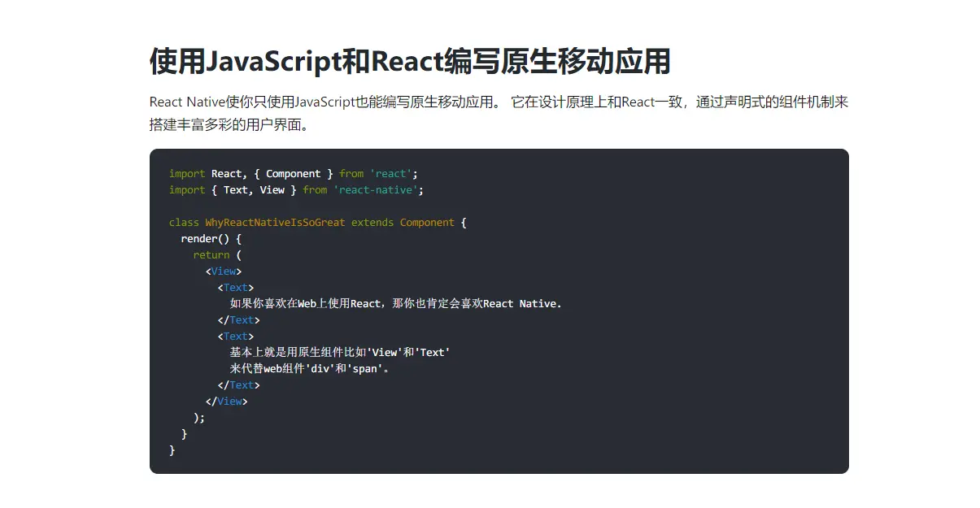Click the code line "来代替web组件'div'和'span'"
Viewport: 980px width, 508px height.
click(x=310, y=368)
